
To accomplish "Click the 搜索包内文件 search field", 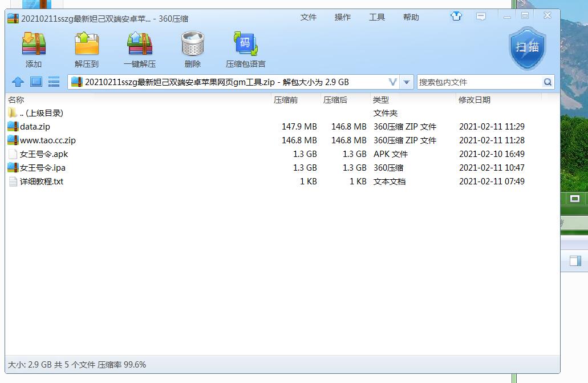I will (x=479, y=82).
